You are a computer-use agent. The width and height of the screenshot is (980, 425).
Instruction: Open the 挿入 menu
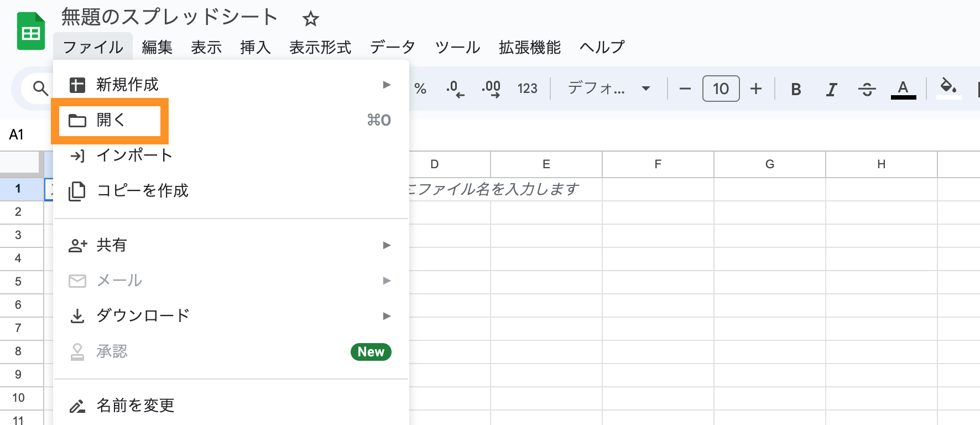[x=255, y=48]
